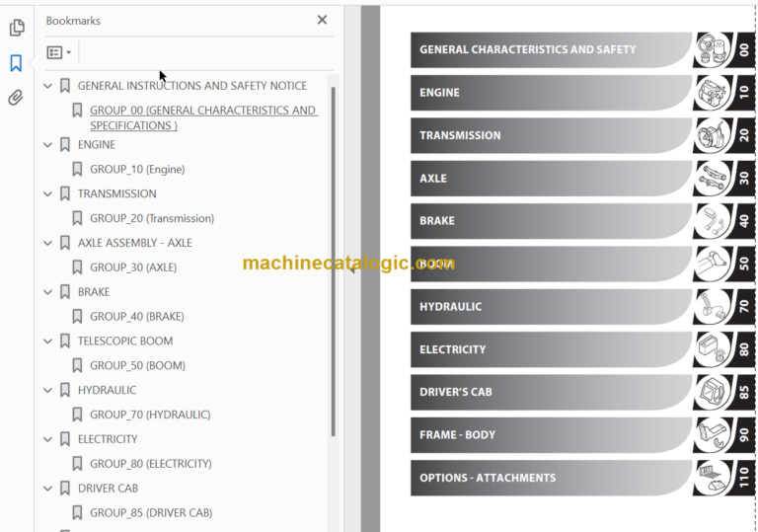Select the TRANSMISSION parent bookmark
The width and height of the screenshot is (758, 532).
(117, 193)
